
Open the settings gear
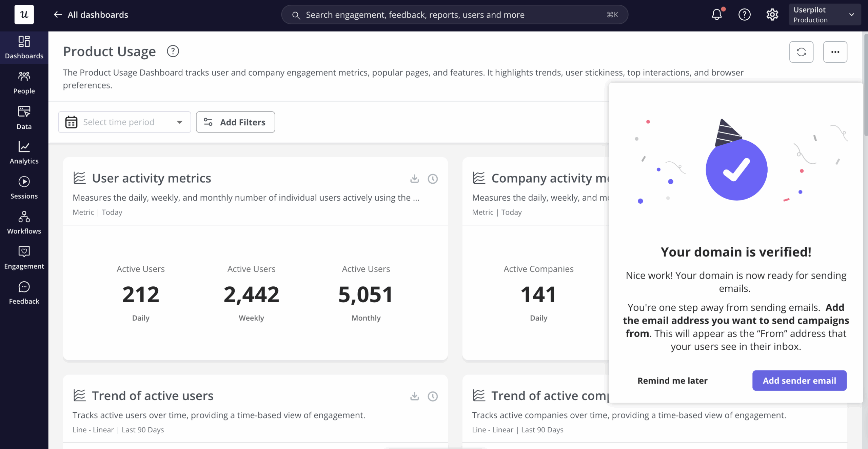pos(772,15)
